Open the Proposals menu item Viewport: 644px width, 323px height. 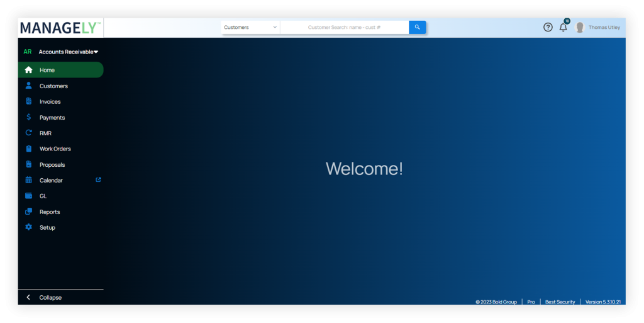[x=52, y=164]
